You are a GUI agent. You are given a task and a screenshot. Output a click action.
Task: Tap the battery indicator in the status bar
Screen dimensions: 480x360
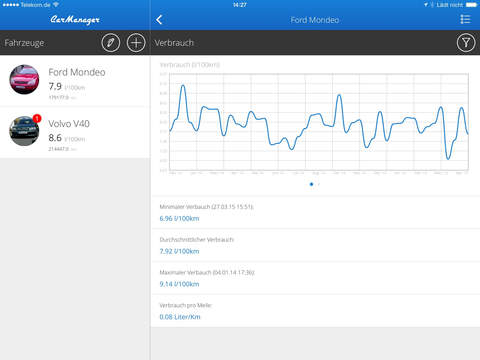[x=471, y=5]
